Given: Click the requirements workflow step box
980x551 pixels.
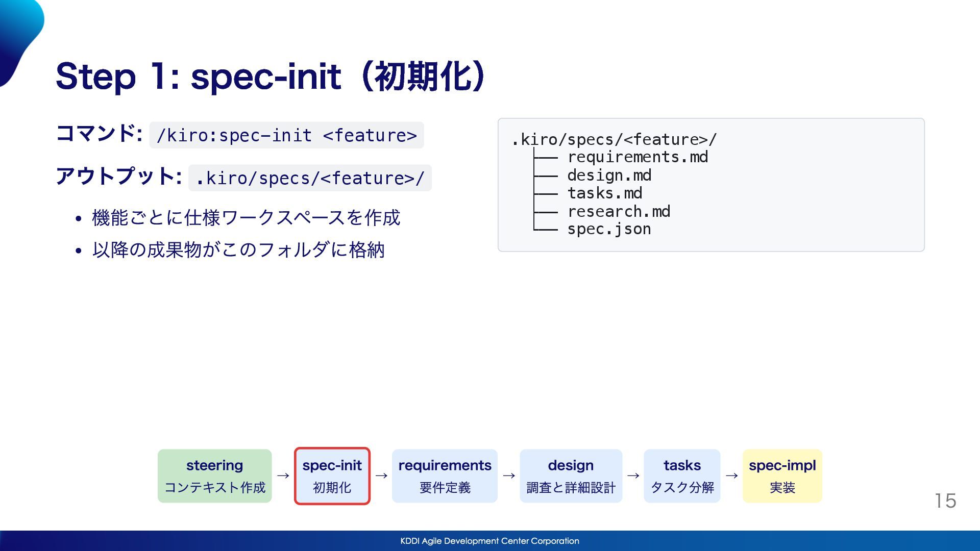Looking at the screenshot, I should click(x=445, y=475).
